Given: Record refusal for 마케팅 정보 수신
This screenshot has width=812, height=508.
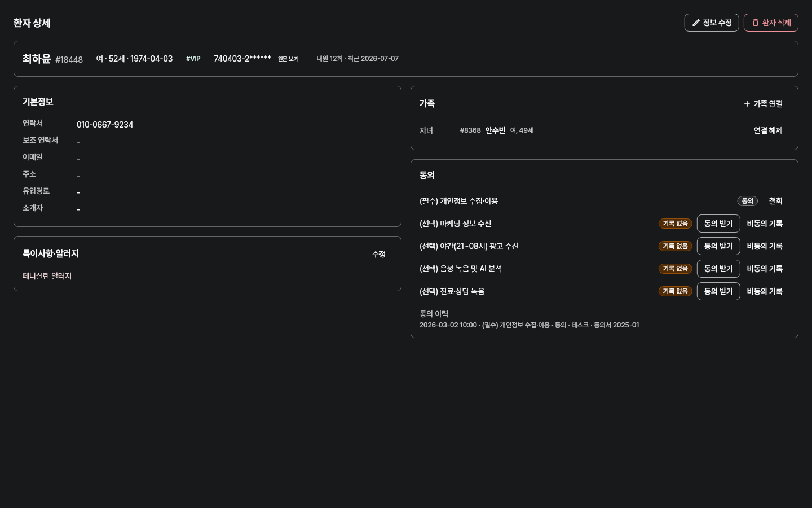Looking at the screenshot, I should coord(765,224).
